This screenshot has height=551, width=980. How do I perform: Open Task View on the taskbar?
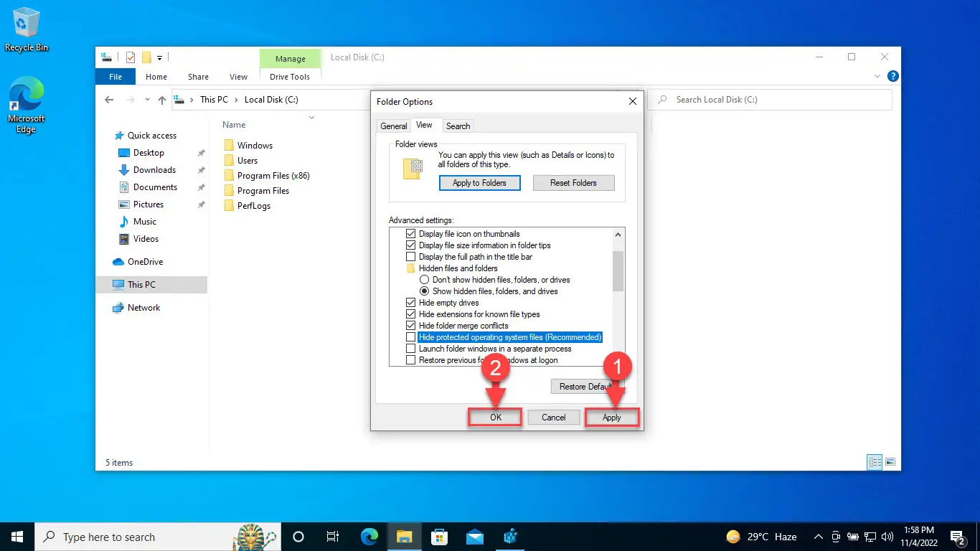pos(333,537)
